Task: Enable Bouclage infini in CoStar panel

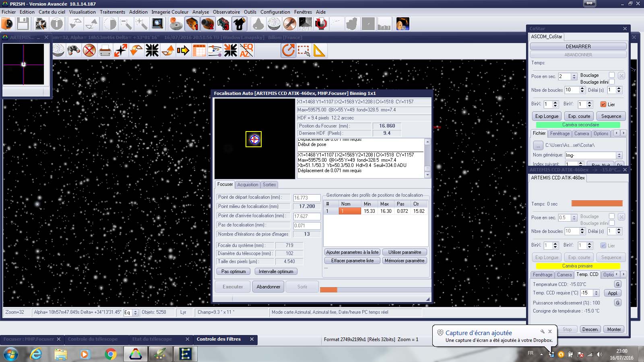Action: 612,82
